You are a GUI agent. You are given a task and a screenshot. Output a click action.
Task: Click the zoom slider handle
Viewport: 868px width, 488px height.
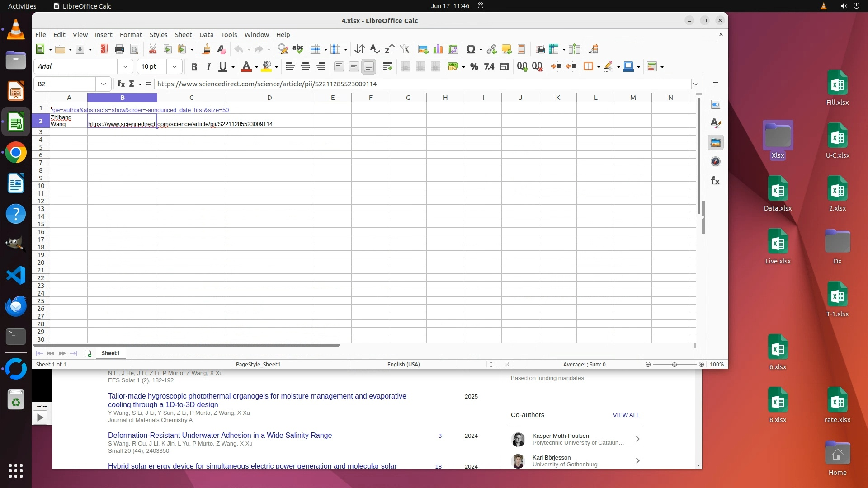(x=674, y=365)
